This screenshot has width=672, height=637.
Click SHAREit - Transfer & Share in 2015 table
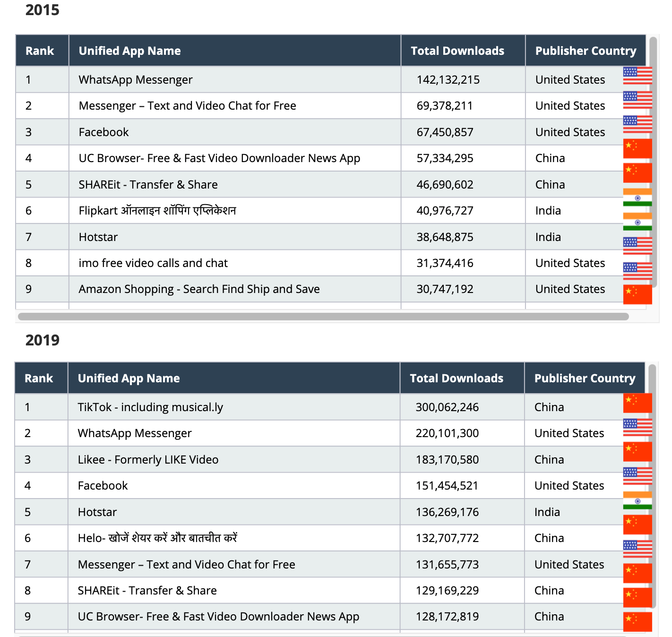pyautogui.click(x=148, y=185)
